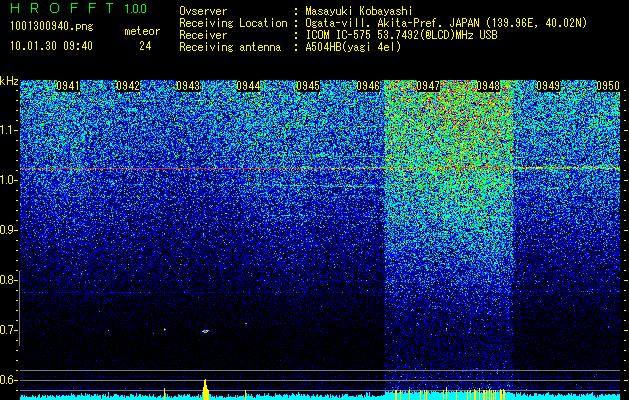Click the 1.0 frequency axis label
This screenshot has height=400, width=629.
coord(8,181)
